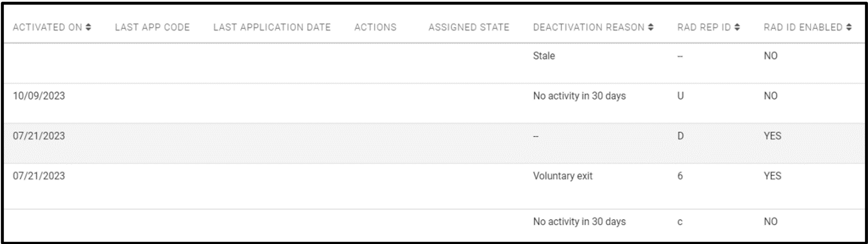The width and height of the screenshot is (868, 244).
Task: Select the Last Application Date column header
Action: click(x=272, y=27)
